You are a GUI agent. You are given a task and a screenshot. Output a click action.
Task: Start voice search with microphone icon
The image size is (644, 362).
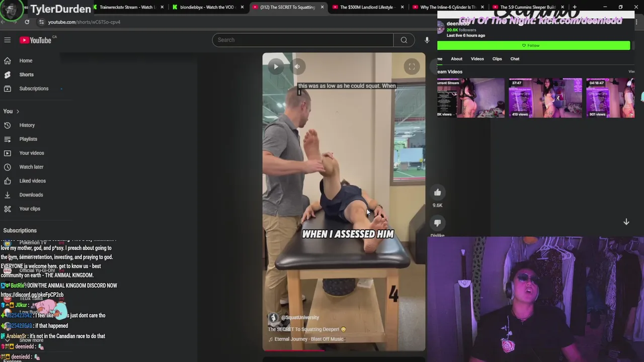[427, 40]
